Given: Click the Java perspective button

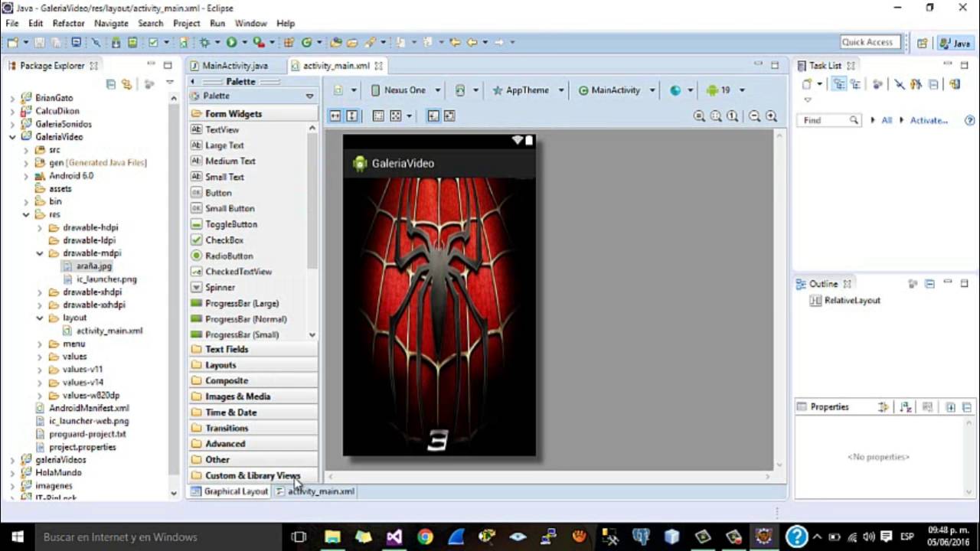Looking at the screenshot, I should [955, 43].
